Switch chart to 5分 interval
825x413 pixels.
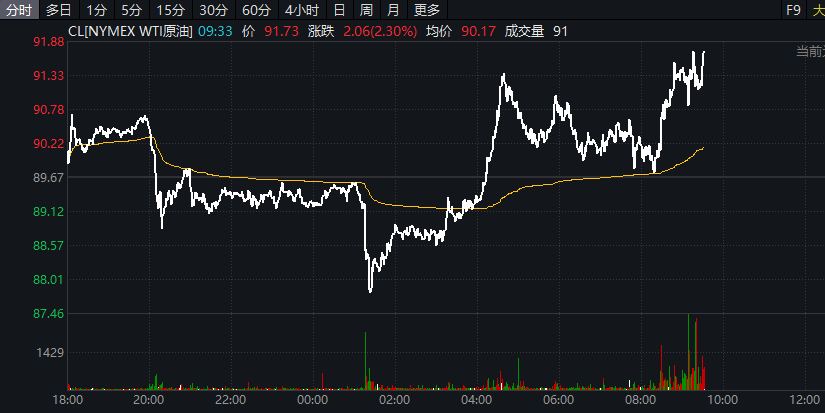131,10
